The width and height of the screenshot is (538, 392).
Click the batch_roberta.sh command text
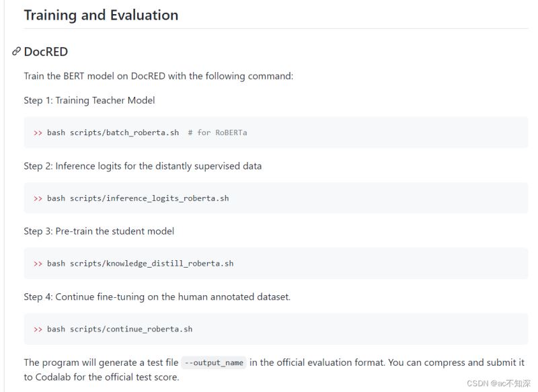click(x=113, y=132)
